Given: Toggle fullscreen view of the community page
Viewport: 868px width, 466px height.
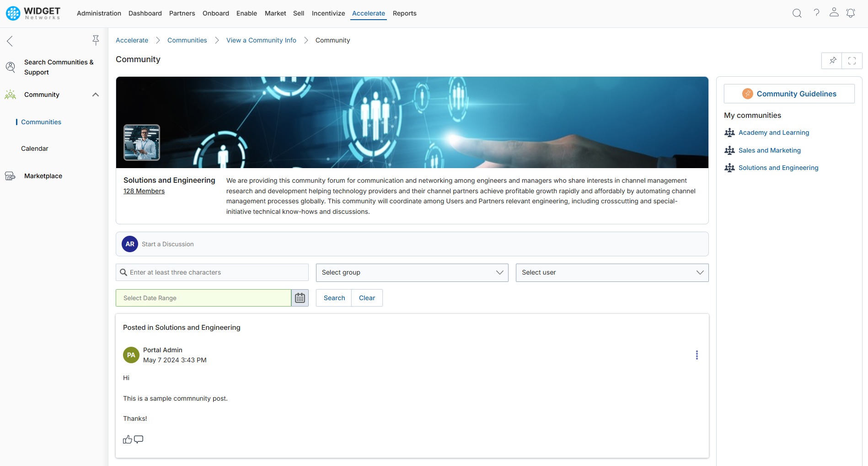Looking at the screenshot, I should click(x=852, y=61).
